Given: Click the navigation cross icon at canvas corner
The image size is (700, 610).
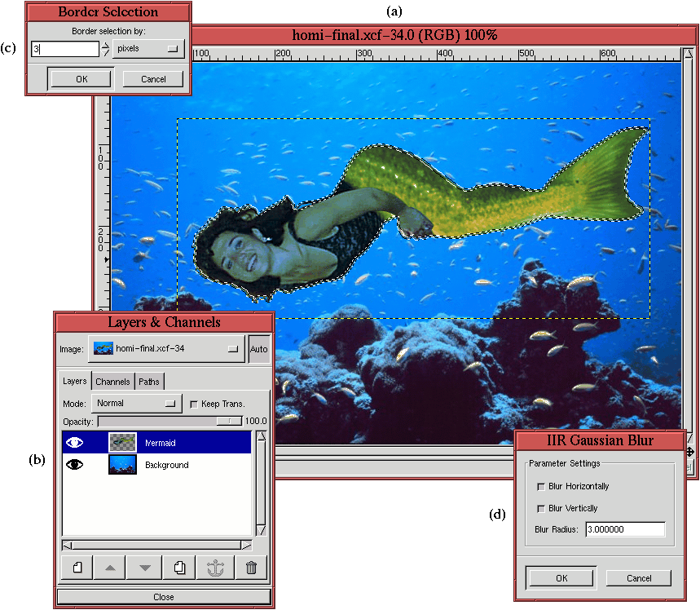Looking at the screenshot, I should [x=689, y=452].
